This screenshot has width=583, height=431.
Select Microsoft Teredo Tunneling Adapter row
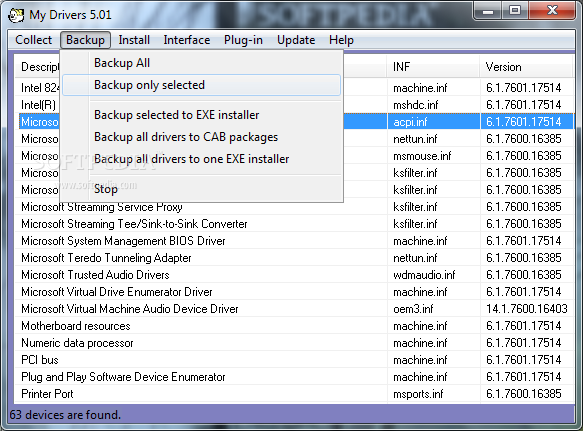click(x=294, y=258)
